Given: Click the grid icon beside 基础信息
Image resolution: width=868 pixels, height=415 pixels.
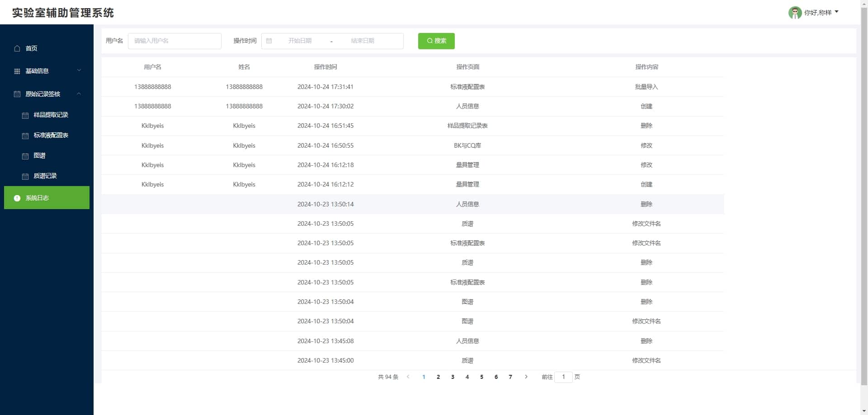Looking at the screenshot, I should point(17,71).
